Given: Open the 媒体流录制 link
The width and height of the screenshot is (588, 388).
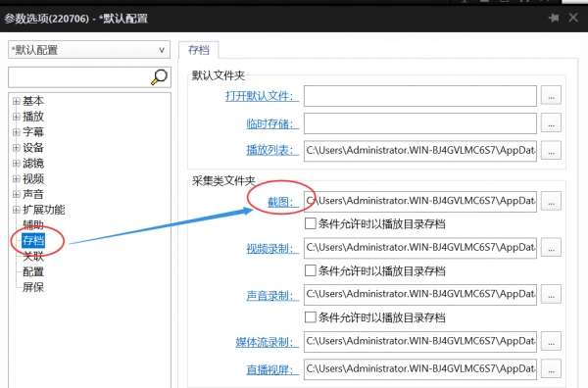Looking at the screenshot, I should click(x=267, y=342).
